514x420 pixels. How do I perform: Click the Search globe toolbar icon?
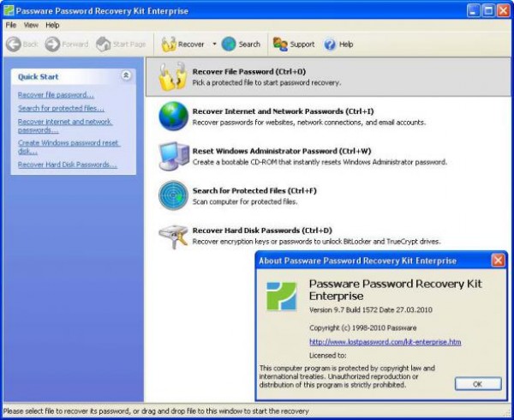click(x=229, y=44)
